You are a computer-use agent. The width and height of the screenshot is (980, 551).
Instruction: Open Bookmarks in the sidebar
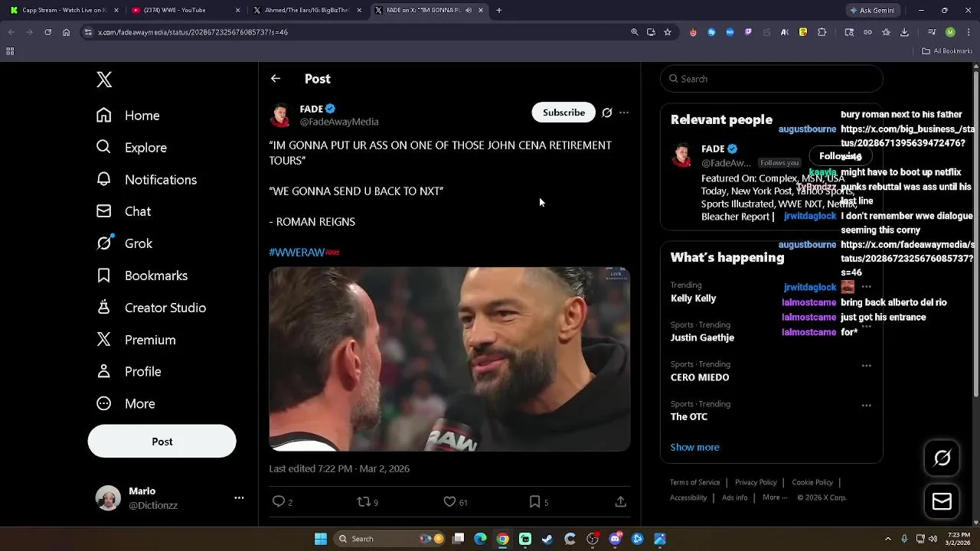pos(142,275)
